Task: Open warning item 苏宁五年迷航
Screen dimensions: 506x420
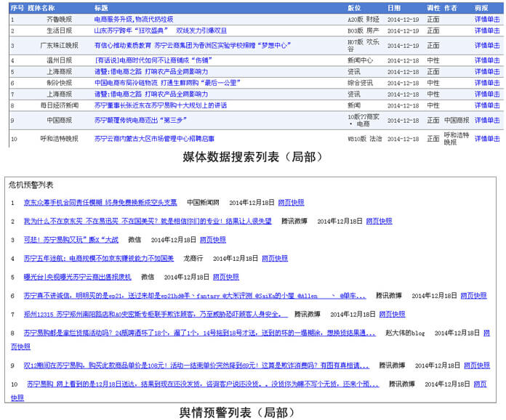Action: coord(98,259)
